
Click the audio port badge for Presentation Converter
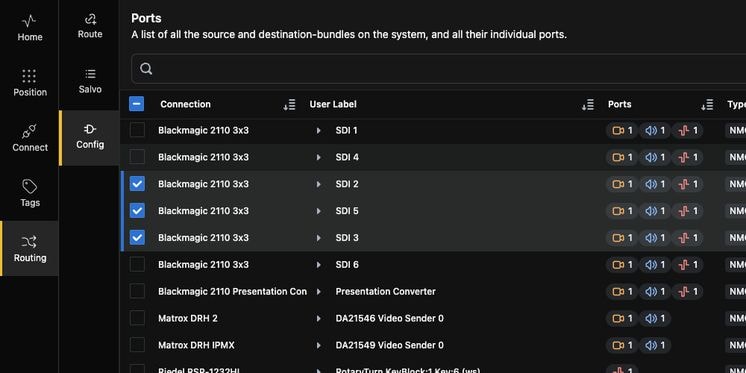coord(655,292)
